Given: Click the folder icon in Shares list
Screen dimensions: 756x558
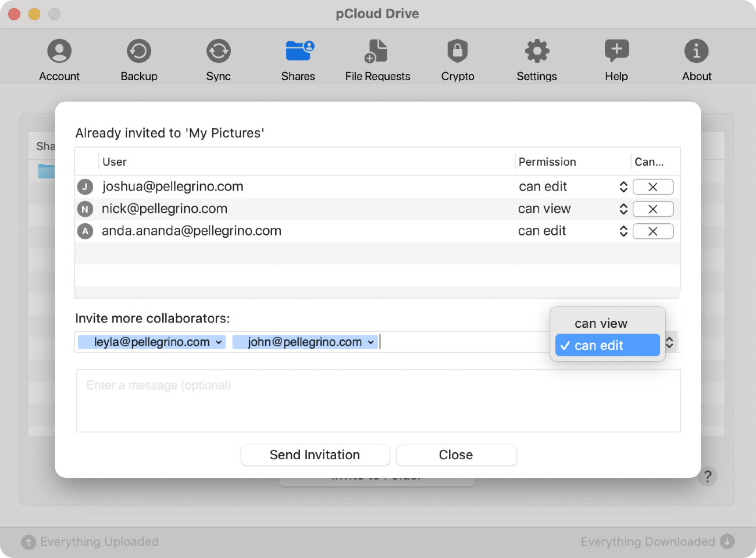Looking at the screenshot, I should (47, 171).
